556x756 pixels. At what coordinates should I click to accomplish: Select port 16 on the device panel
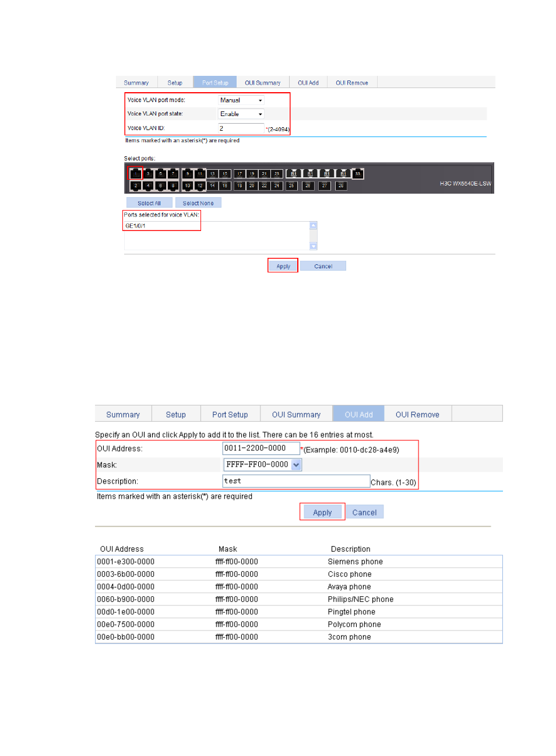click(x=225, y=185)
